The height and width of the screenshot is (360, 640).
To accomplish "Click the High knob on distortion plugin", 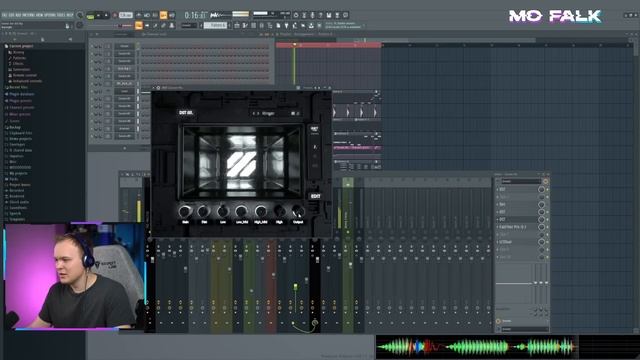I will point(279,211).
